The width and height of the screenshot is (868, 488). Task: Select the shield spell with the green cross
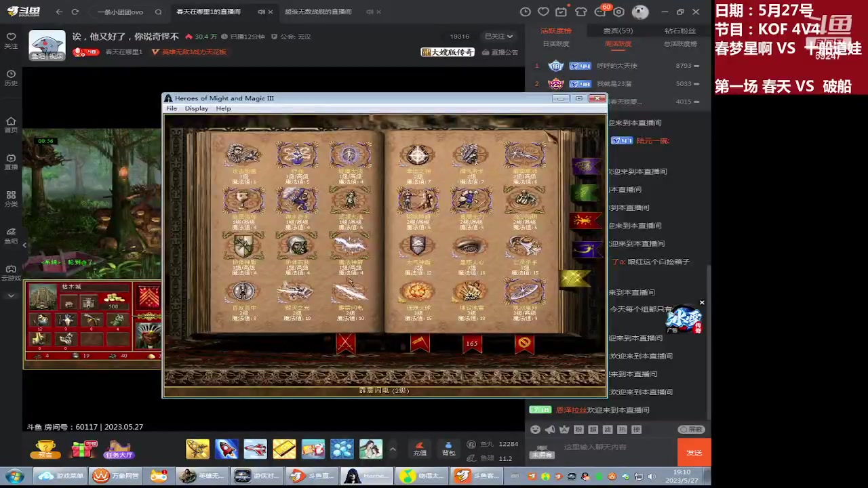click(x=243, y=246)
